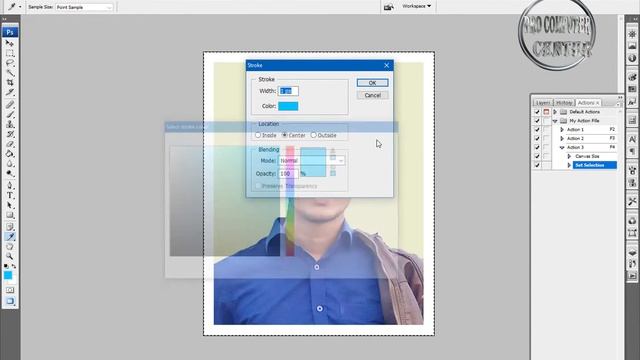Select the Pen tool
The image size is (640, 360).
10,185
